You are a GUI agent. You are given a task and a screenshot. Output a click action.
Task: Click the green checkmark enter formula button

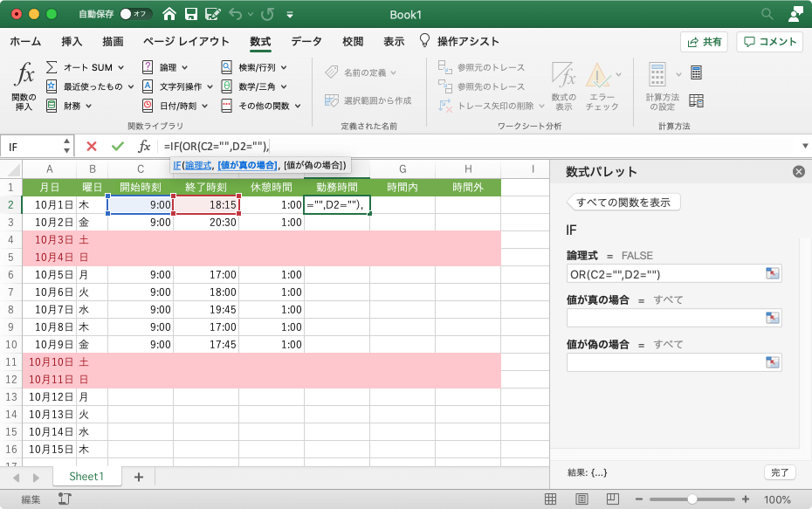(x=118, y=147)
